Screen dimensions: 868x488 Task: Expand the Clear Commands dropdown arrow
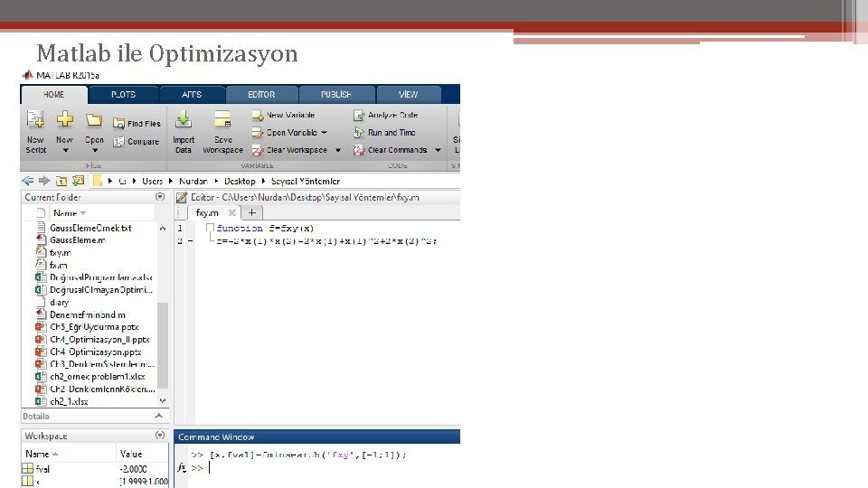tap(438, 151)
